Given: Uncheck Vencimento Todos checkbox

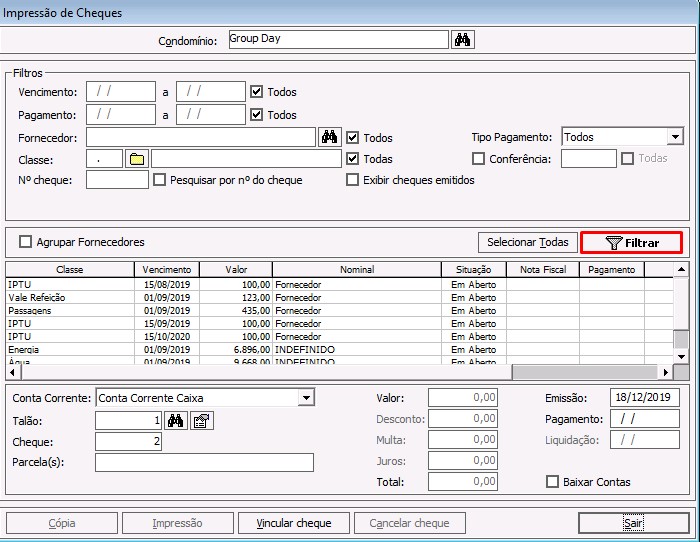Looking at the screenshot, I should 256,92.
